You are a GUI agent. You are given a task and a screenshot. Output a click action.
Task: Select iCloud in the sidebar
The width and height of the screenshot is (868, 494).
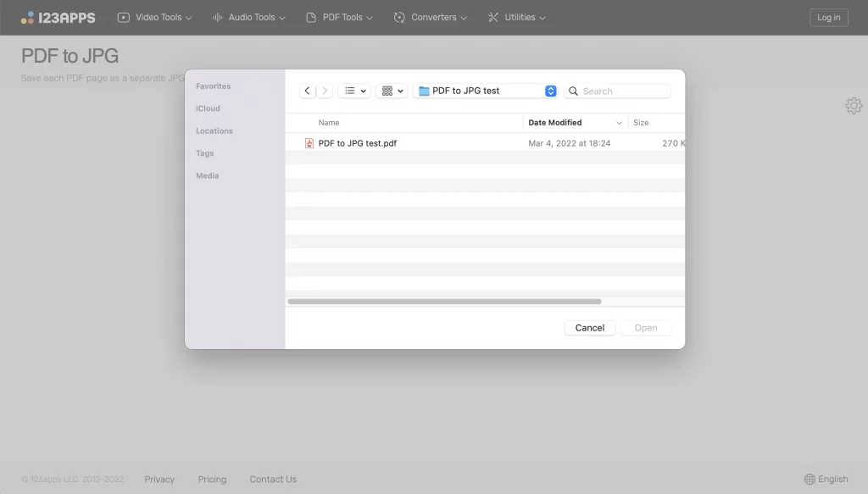[x=208, y=108]
